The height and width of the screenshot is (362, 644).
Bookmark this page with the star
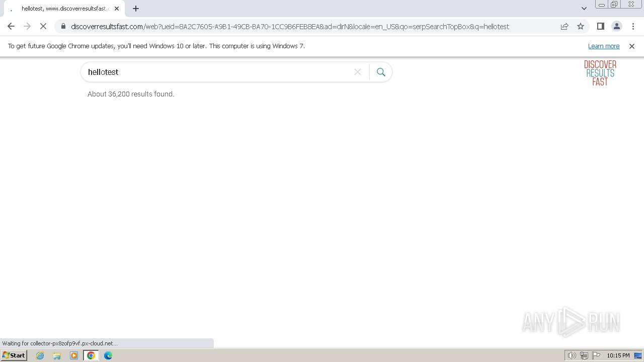(x=581, y=26)
